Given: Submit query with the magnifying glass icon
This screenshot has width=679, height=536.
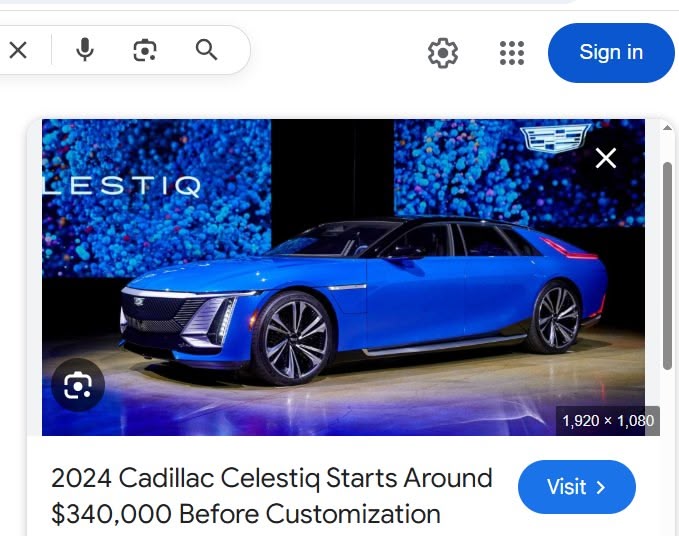Looking at the screenshot, I should point(206,50).
